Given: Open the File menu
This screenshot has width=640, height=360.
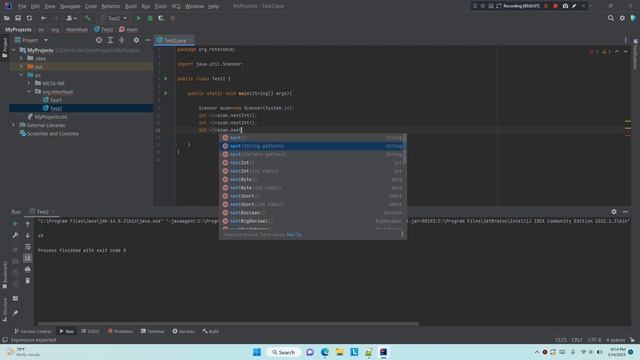Looking at the screenshot, I should pyautogui.click(x=22, y=6).
